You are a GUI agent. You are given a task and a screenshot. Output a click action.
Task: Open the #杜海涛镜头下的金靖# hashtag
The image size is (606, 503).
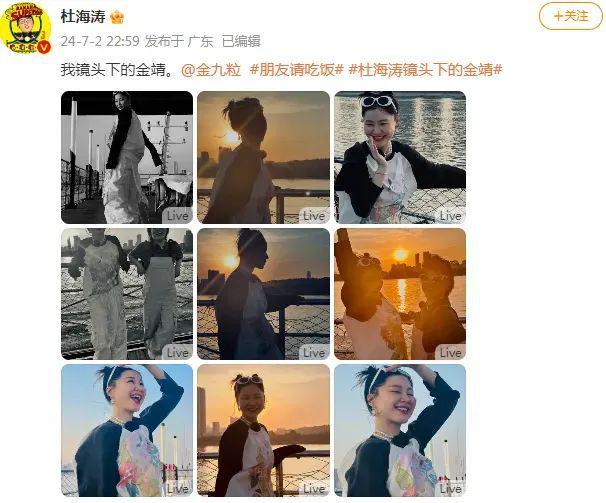(425, 70)
